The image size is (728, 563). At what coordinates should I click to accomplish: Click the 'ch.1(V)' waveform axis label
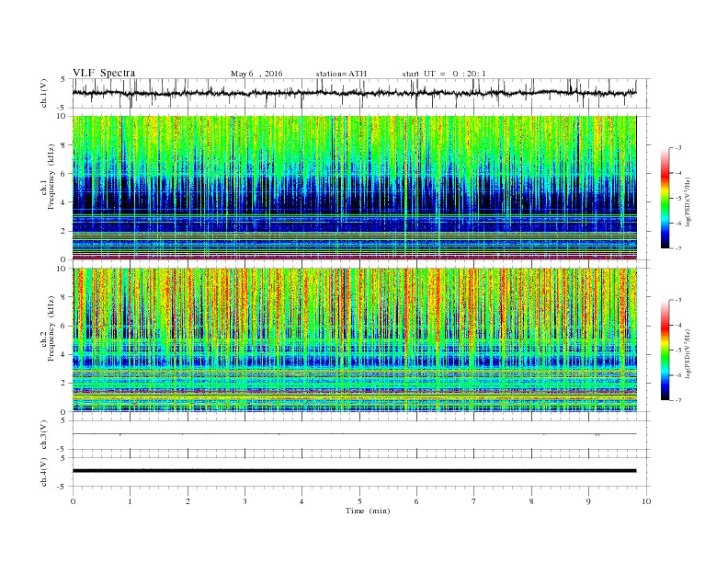tap(44, 93)
